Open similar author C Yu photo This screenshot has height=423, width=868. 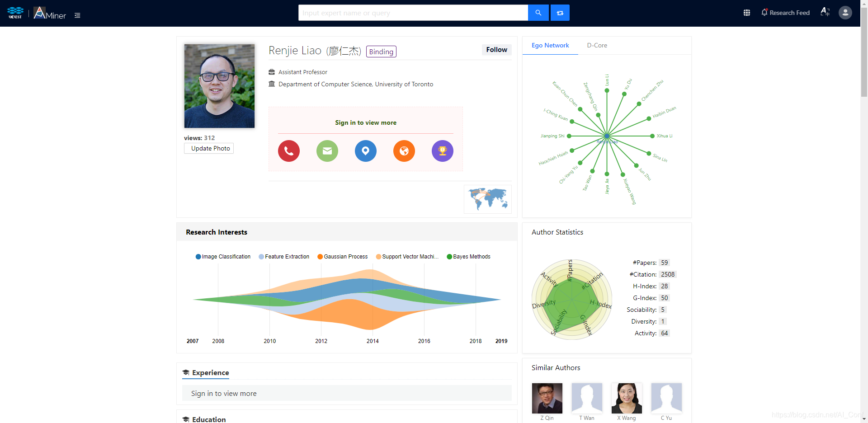tap(666, 398)
